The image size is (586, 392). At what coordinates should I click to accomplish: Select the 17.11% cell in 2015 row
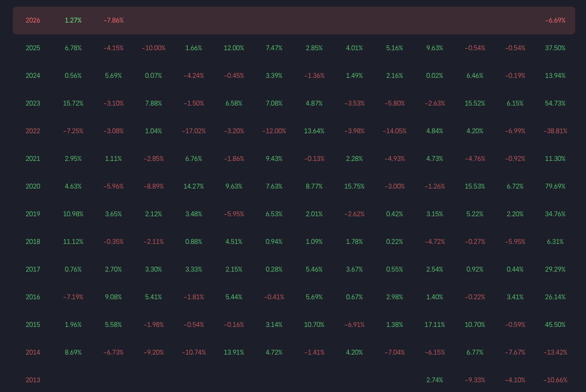pyautogui.click(x=434, y=325)
